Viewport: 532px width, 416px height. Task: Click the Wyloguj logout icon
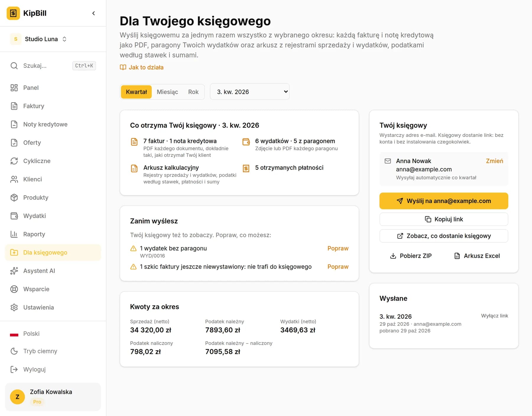click(14, 370)
